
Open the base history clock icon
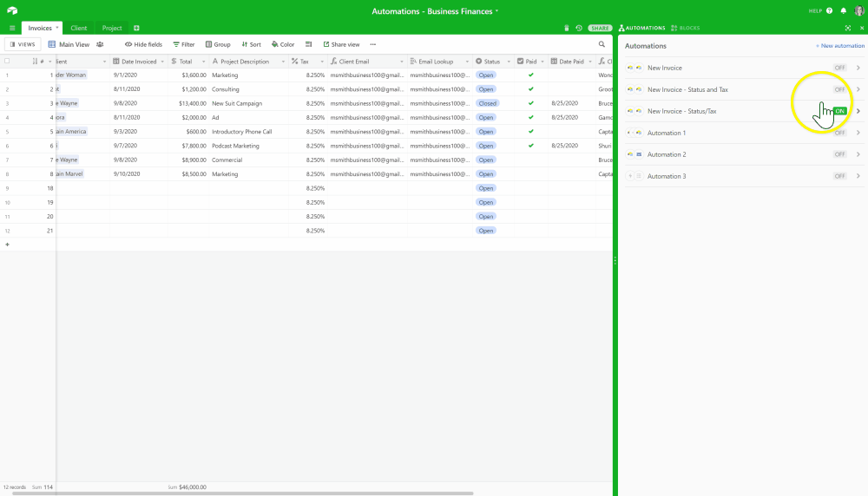coord(579,29)
